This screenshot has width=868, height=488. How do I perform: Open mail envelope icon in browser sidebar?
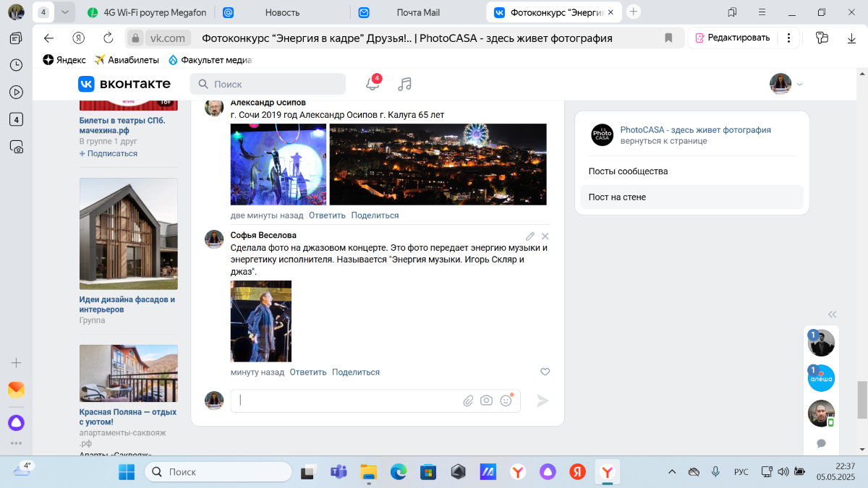click(x=16, y=390)
